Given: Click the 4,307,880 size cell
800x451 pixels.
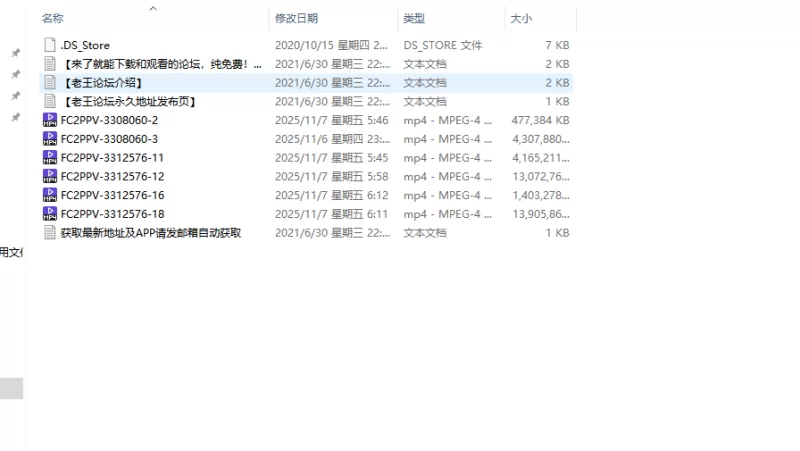Looking at the screenshot, I should point(541,139).
